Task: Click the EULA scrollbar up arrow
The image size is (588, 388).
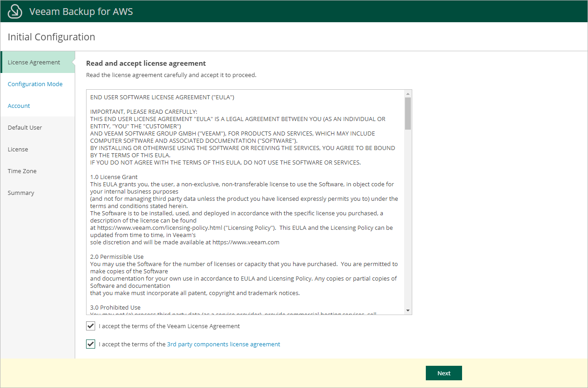Action: tap(408, 94)
